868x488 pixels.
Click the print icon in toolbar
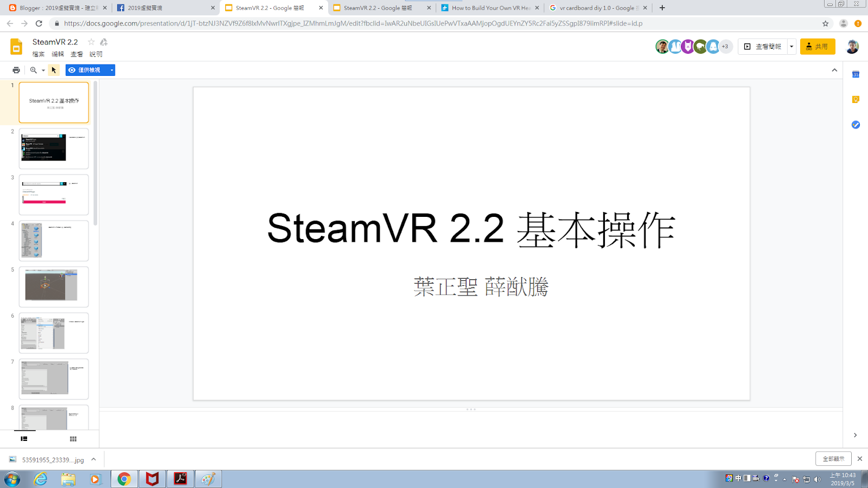point(16,70)
